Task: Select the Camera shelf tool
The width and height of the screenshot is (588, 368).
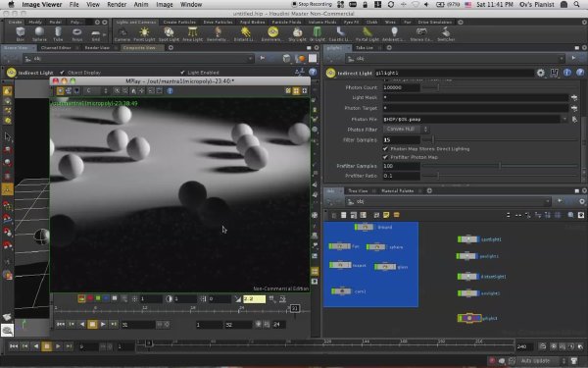Action: tap(122, 34)
